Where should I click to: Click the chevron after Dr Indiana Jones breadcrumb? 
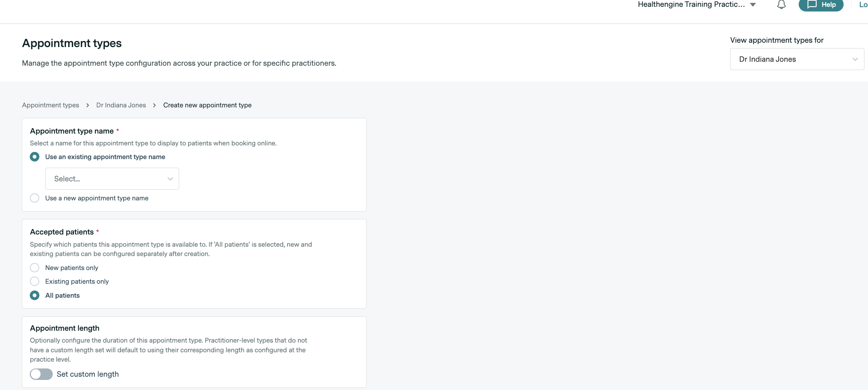(x=154, y=105)
